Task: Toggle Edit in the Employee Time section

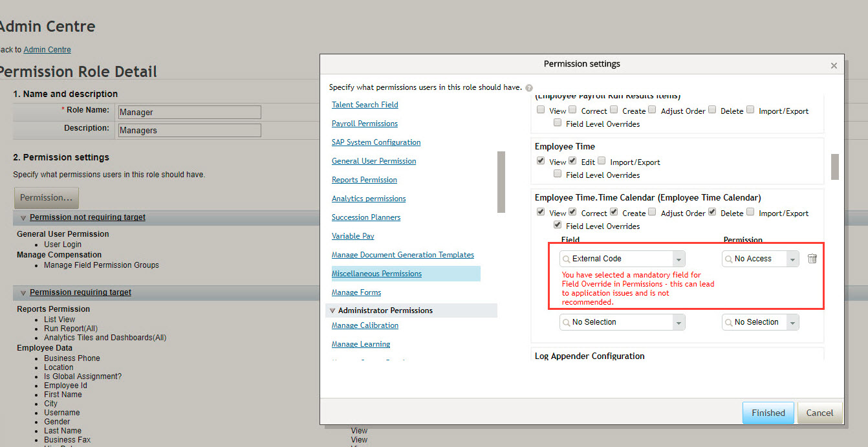Action: pyautogui.click(x=572, y=161)
